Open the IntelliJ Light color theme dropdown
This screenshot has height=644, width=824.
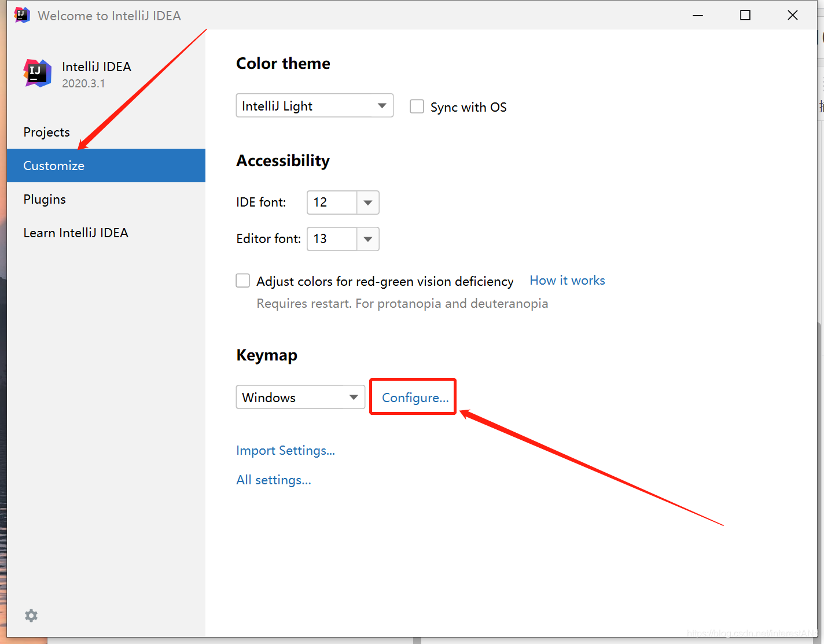tap(315, 105)
